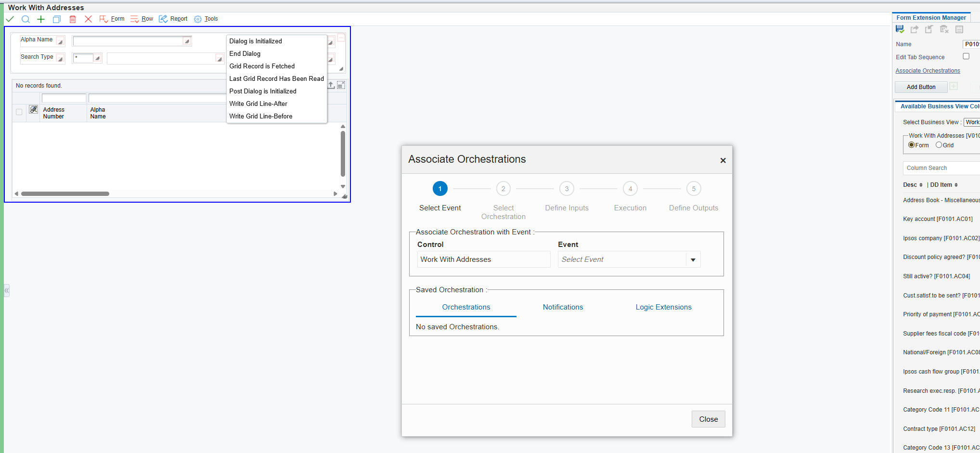Click the Search Type asterisk field
This screenshot has width=980, height=453.
tap(83, 58)
